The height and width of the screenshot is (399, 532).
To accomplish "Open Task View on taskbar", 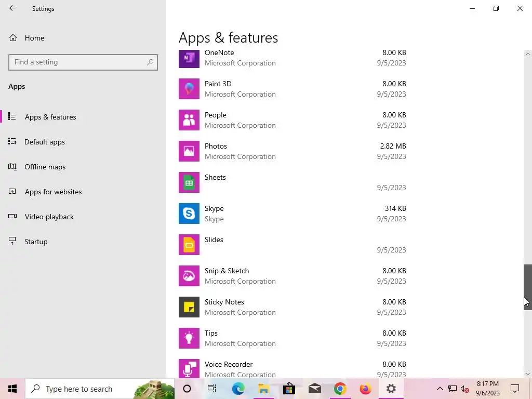I will [212, 389].
